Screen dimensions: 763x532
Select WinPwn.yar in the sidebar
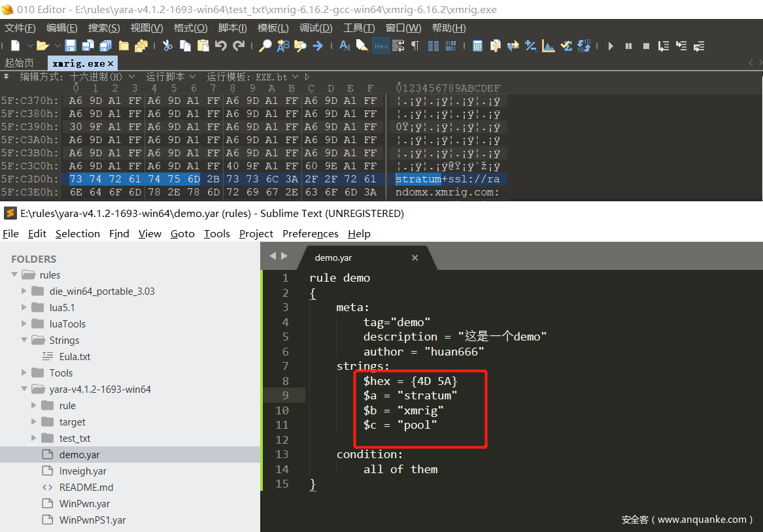point(84,504)
